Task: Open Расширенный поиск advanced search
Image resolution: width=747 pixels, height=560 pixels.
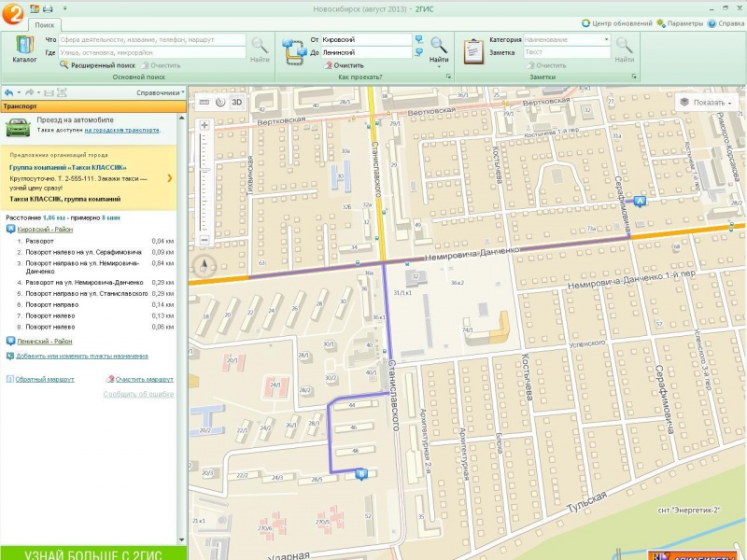Action: 98,65
